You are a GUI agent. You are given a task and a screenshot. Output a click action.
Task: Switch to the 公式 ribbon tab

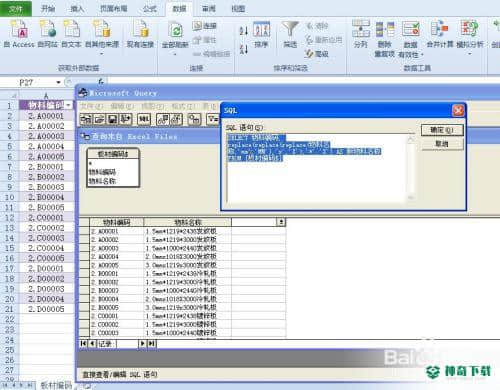[x=149, y=9]
